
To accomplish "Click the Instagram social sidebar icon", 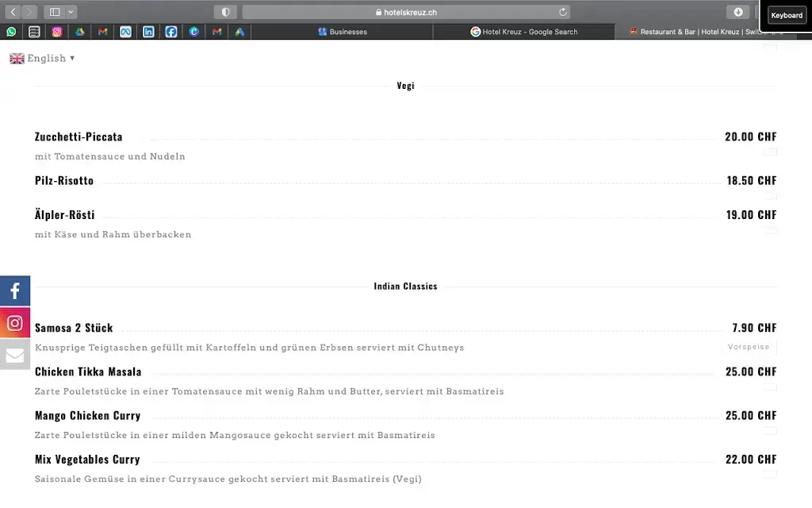I will (x=15, y=323).
